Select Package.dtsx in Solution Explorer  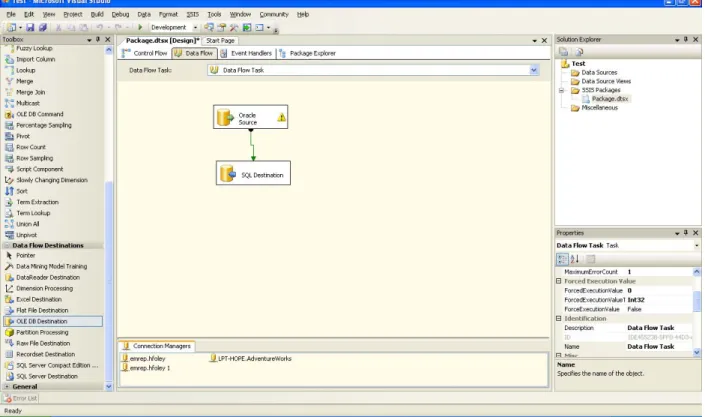click(610, 99)
